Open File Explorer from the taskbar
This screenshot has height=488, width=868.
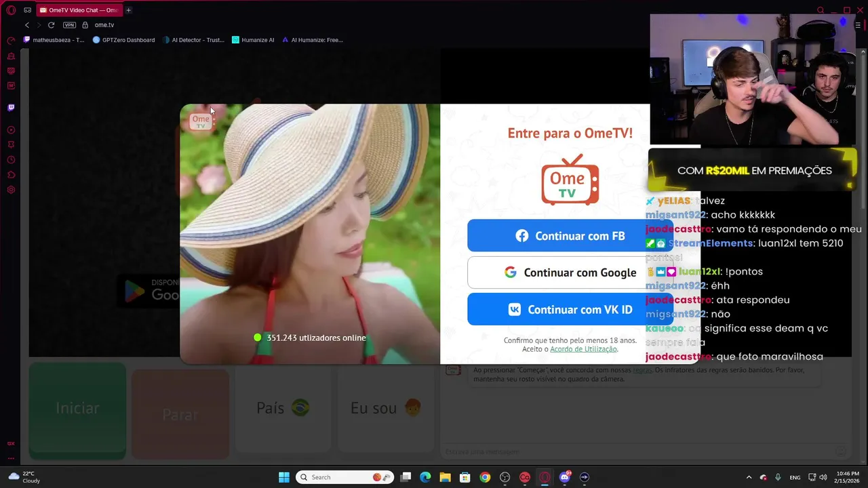coord(445,477)
